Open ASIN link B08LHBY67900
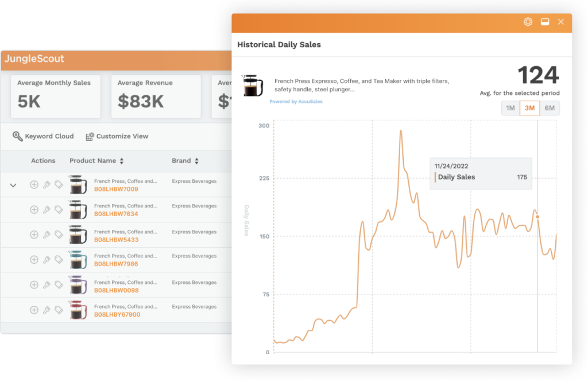The image size is (588, 381). tap(117, 314)
